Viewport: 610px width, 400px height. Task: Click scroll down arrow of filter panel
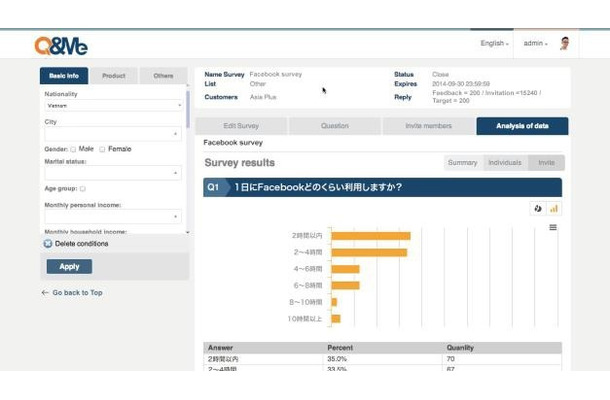pyautogui.click(x=188, y=232)
